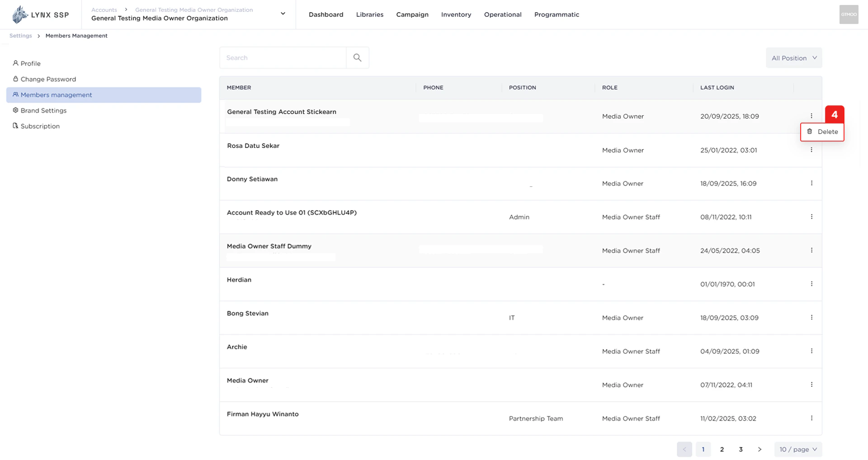Click the POSITION column header
Viewport: 868px width, 460px height.
coord(523,88)
